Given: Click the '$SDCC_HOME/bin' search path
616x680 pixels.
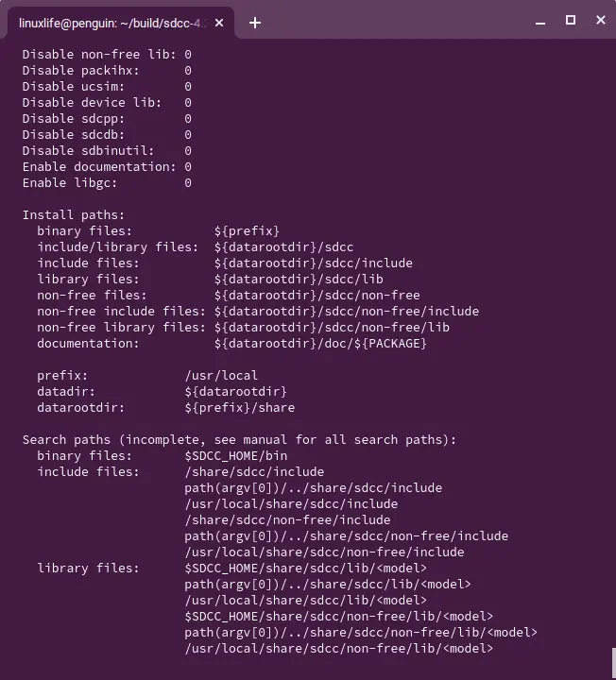Looking at the screenshot, I should pos(236,455).
